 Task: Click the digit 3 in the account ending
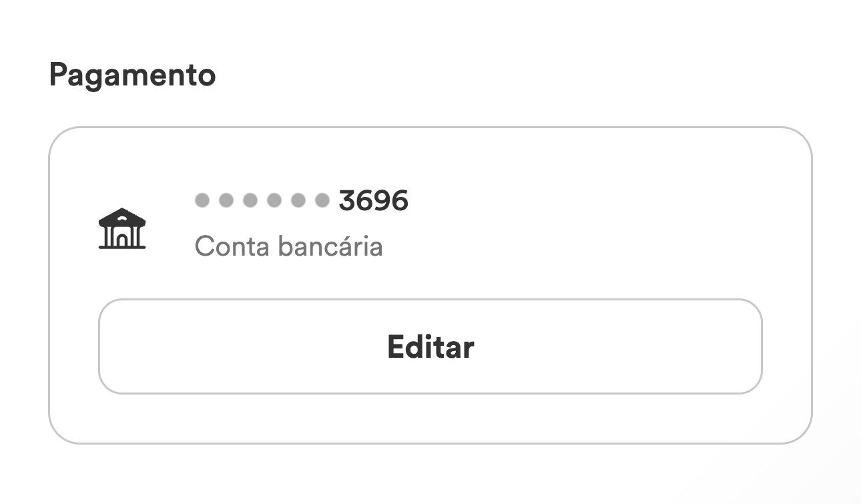[x=346, y=200]
